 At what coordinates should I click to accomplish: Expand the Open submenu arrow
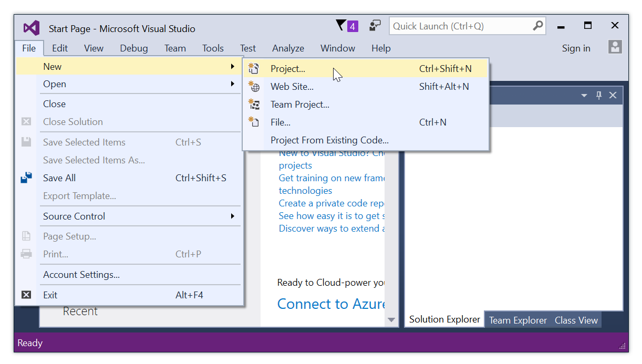coord(233,84)
